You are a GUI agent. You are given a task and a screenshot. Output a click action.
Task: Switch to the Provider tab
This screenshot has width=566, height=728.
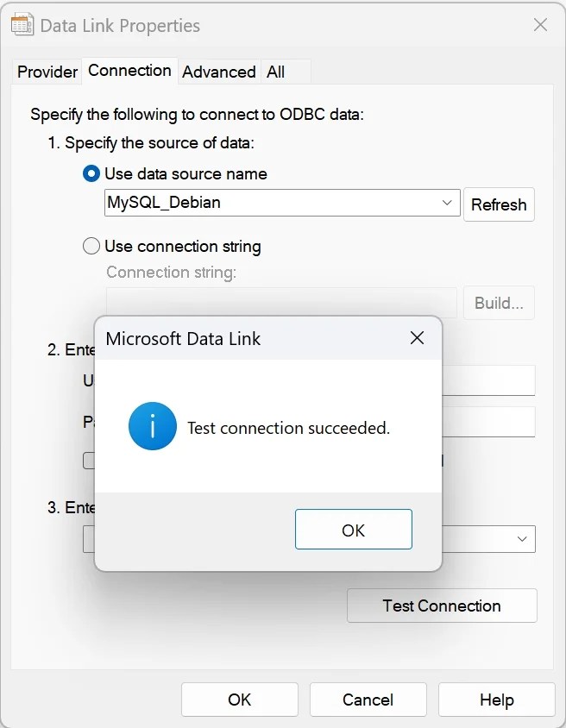coord(47,72)
